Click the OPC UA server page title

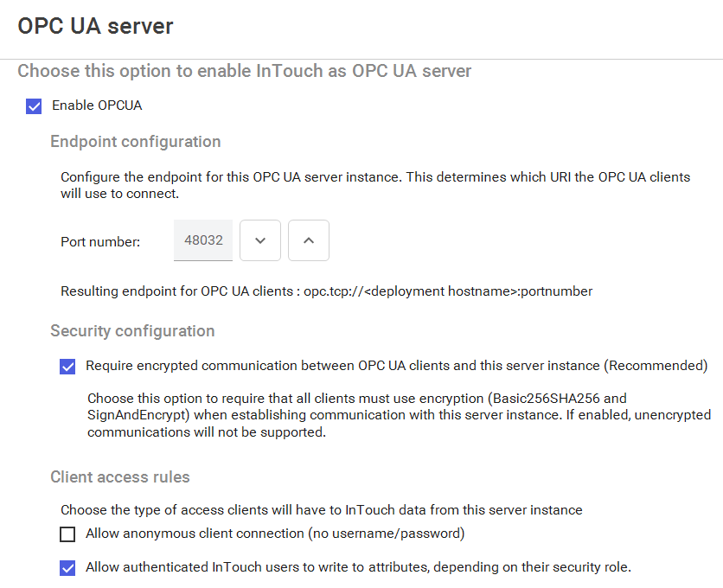(95, 26)
